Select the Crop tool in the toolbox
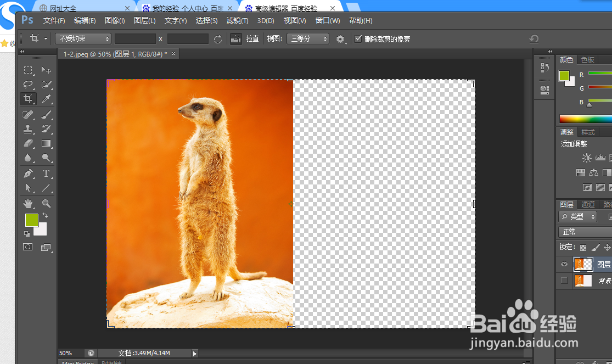612x364 pixels. 27,99
